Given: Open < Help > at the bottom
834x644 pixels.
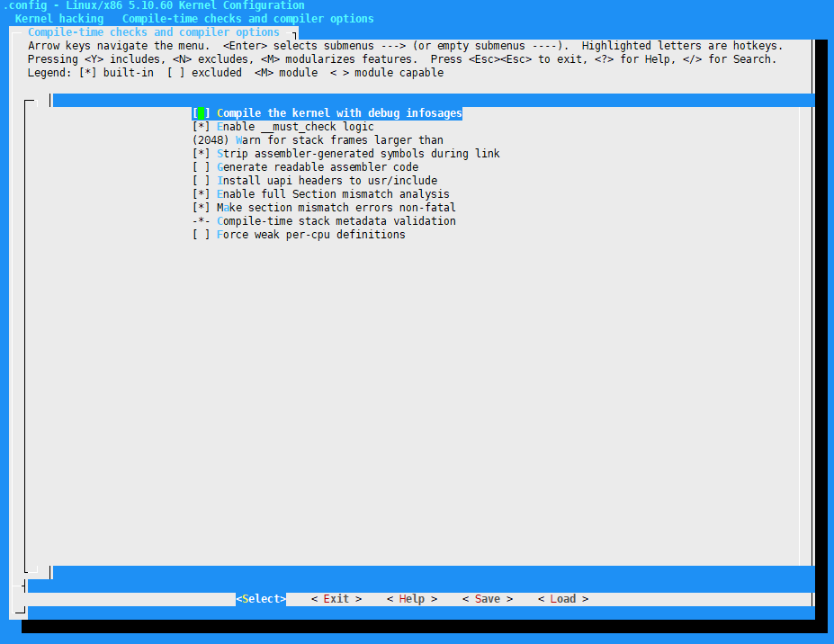Looking at the screenshot, I should click(x=412, y=599).
